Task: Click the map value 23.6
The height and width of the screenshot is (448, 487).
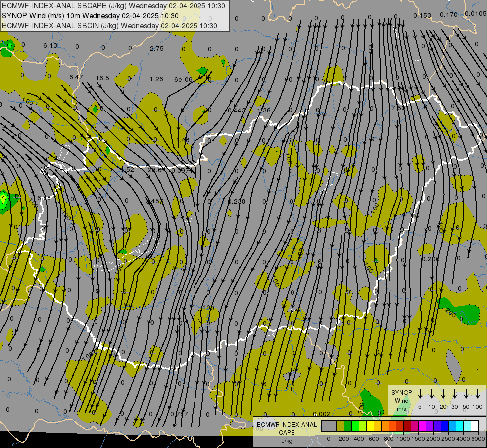Action: click(x=155, y=170)
